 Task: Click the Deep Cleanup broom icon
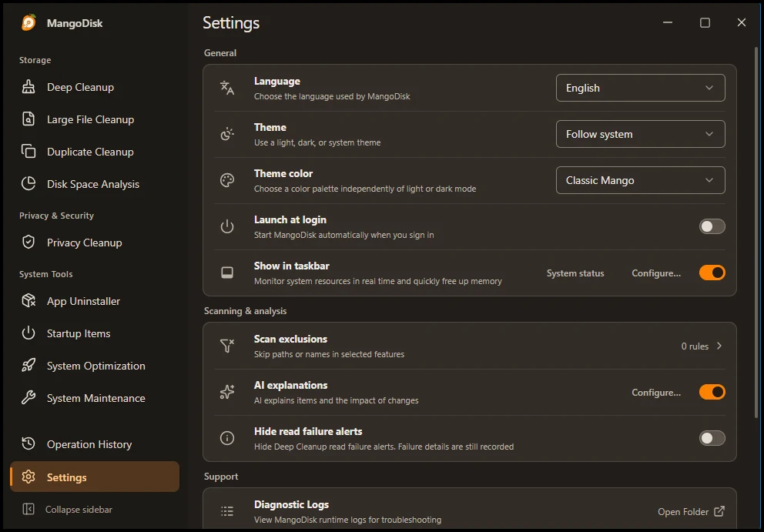coord(28,87)
